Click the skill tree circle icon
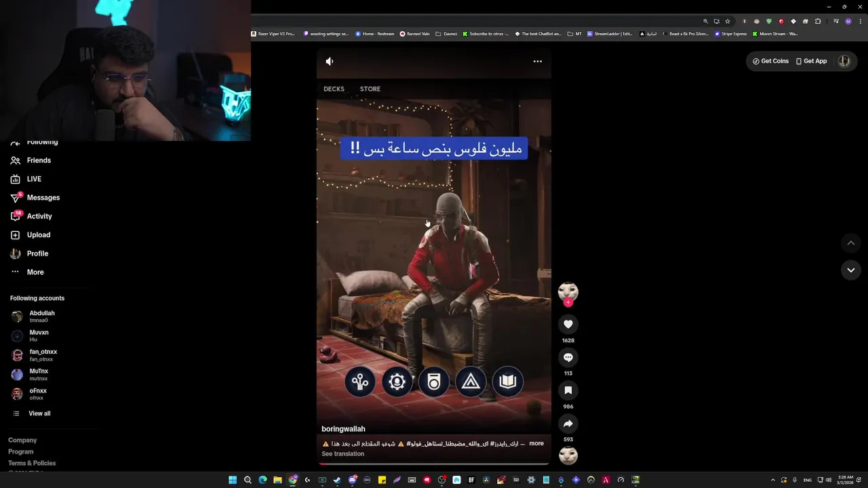This screenshot has height=488, width=868. pos(360,382)
